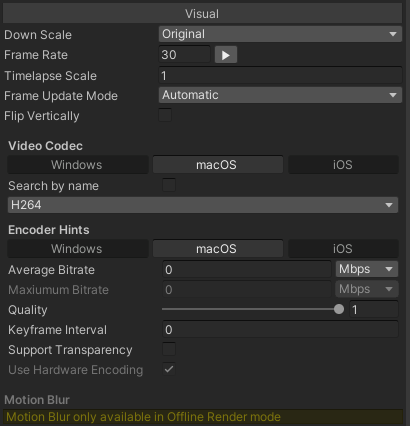Select iOS tab under Encoder Hints
This screenshot has width=410, height=426.
point(343,249)
